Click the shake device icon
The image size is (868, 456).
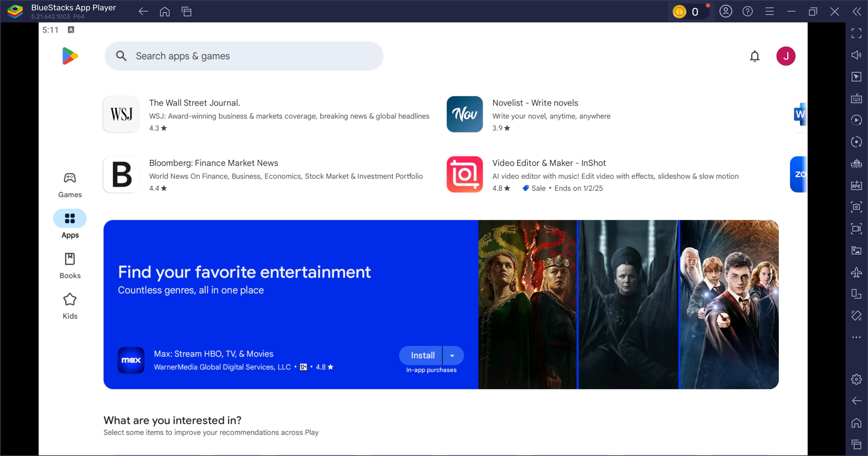(x=856, y=315)
